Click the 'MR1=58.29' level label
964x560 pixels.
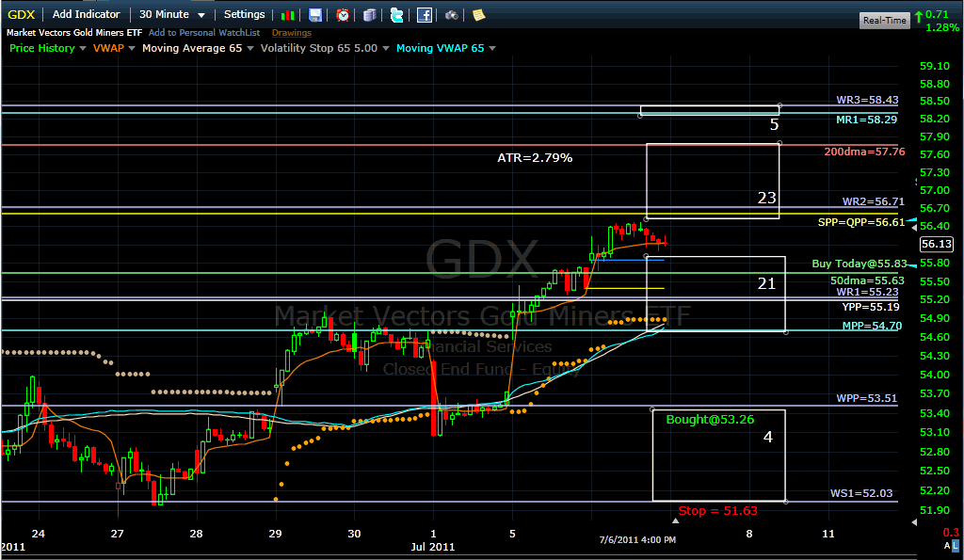point(866,120)
